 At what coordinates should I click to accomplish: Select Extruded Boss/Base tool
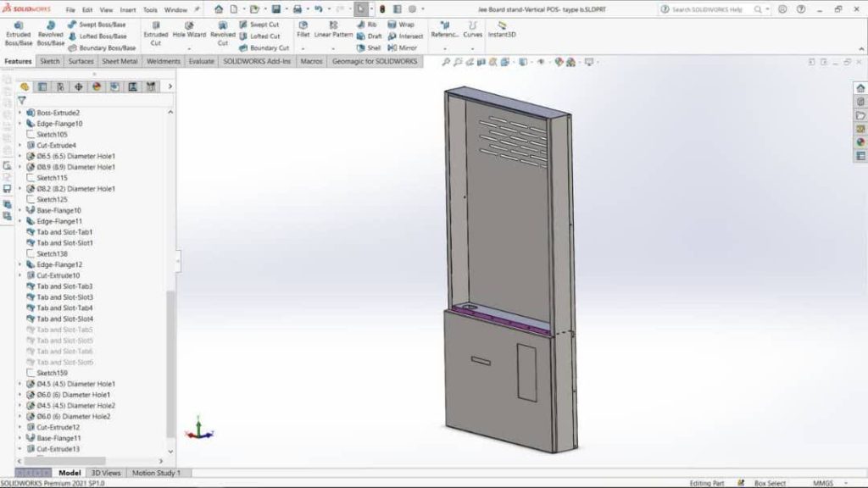pos(19,34)
